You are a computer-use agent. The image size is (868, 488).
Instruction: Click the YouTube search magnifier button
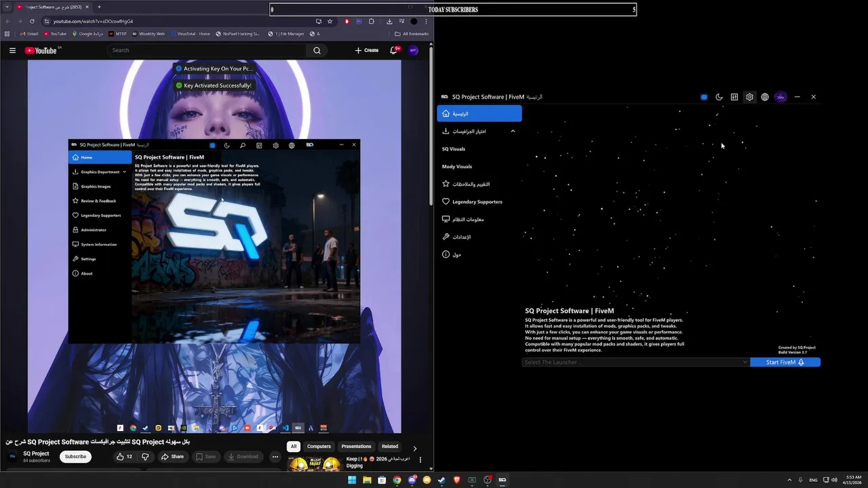tap(317, 50)
